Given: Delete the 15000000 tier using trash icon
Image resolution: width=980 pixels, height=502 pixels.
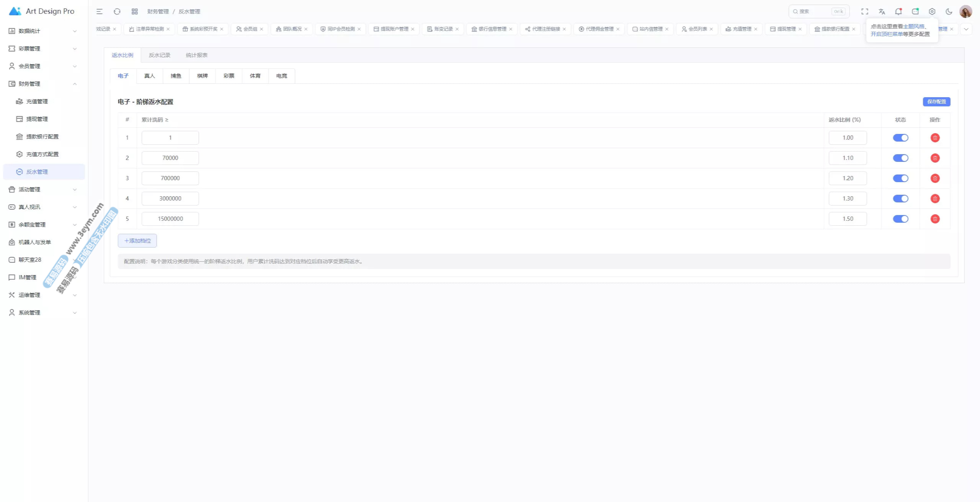Looking at the screenshot, I should point(935,219).
